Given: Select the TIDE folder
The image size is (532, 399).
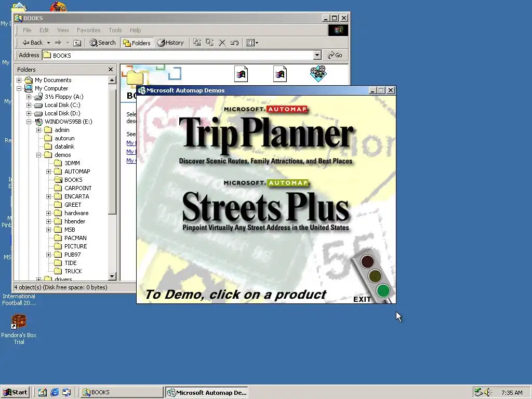Looking at the screenshot, I should click(70, 263).
